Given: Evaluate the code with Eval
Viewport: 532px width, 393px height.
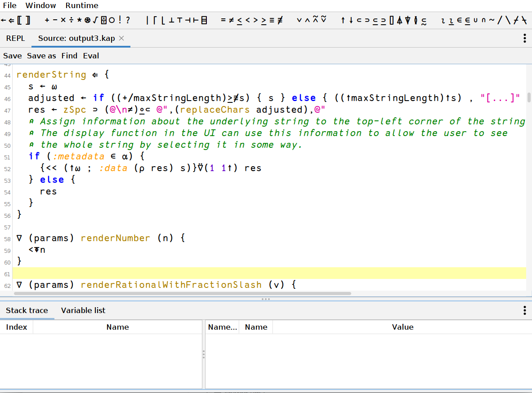Looking at the screenshot, I should pyautogui.click(x=91, y=55).
